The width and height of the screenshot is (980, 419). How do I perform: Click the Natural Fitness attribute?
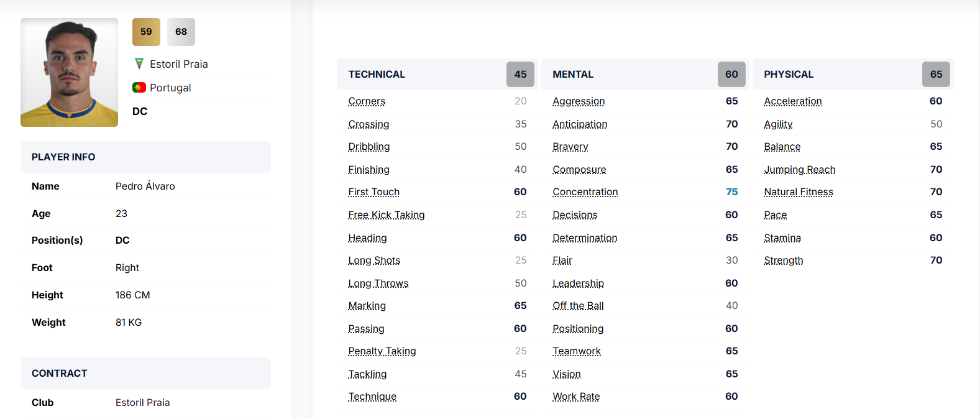[798, 192]
